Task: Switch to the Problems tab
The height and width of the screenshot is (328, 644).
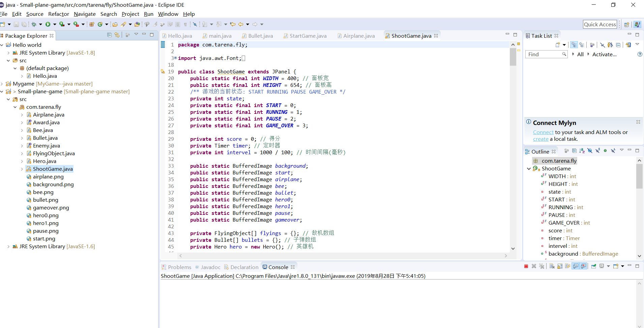Action: pyautogui.click(x=176, y=267)
